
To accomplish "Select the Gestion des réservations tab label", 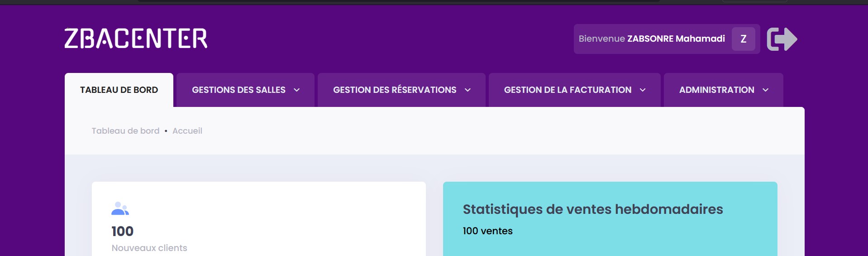I will tap(395, 90).
